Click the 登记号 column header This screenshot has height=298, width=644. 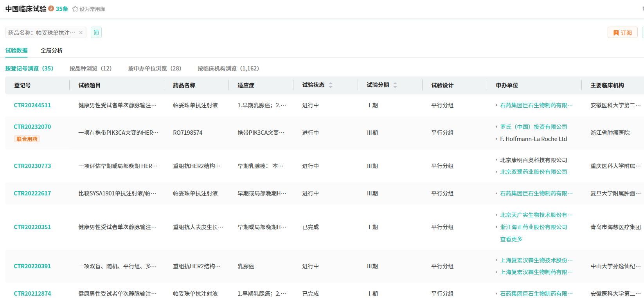click(x=22, y=85)
